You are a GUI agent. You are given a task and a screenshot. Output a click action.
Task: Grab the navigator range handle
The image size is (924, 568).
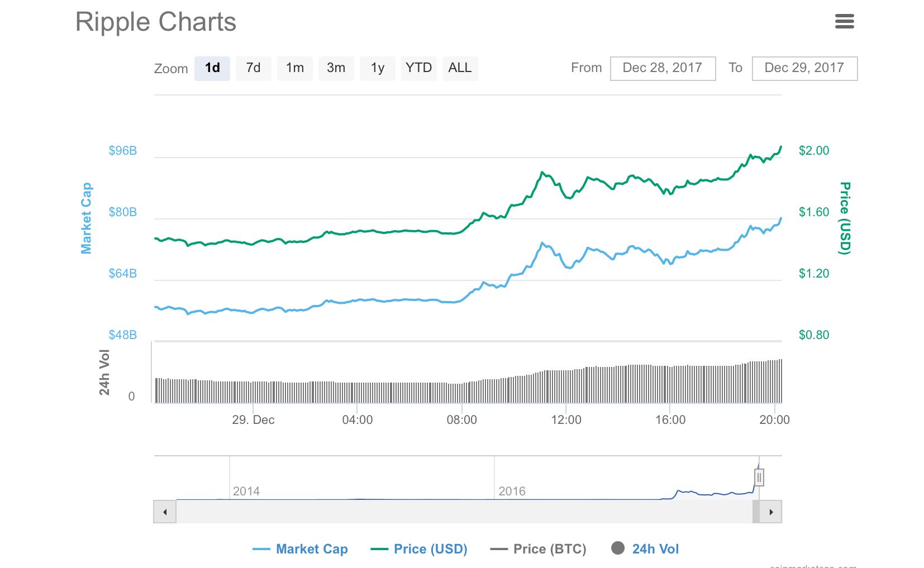pyautogui.click(x=759, y=478)
